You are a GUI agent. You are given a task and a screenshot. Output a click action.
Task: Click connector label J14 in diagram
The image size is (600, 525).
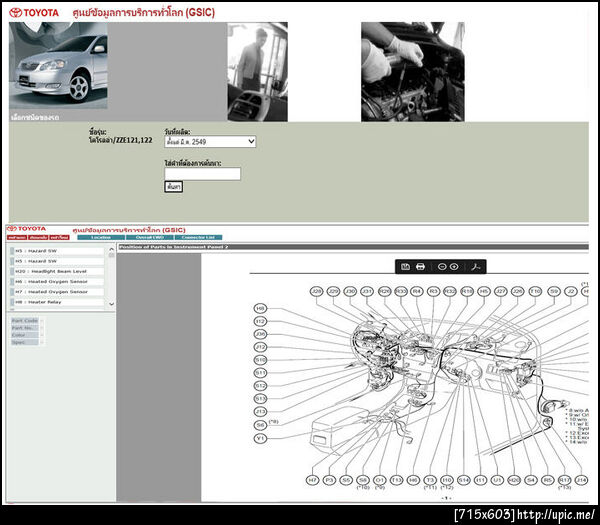click(x=581, y=480)
